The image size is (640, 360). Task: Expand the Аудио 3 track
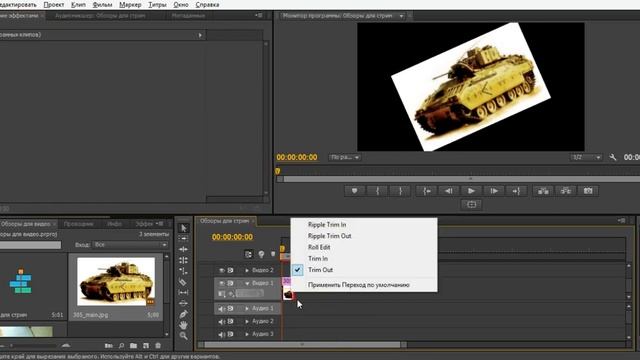coord(247,334)
